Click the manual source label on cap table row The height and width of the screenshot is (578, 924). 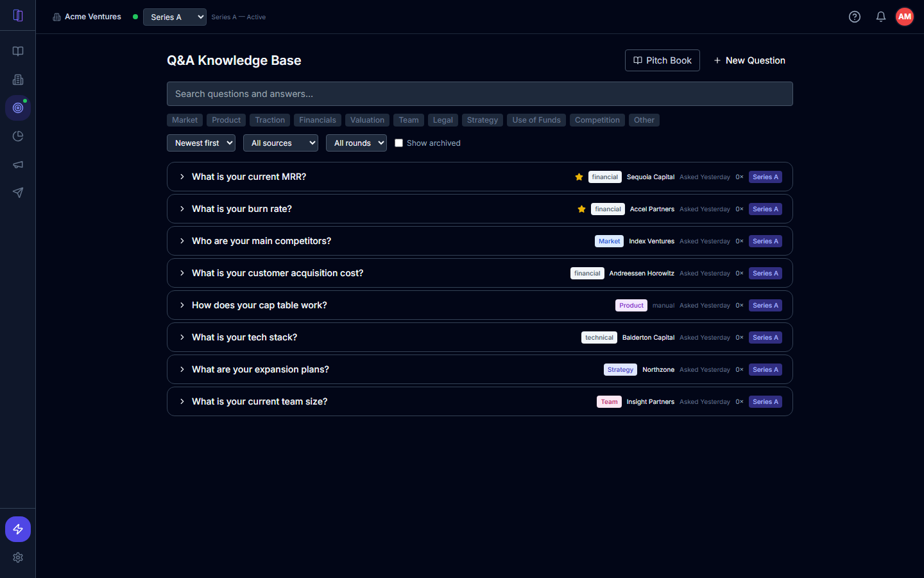click(663, 306)
